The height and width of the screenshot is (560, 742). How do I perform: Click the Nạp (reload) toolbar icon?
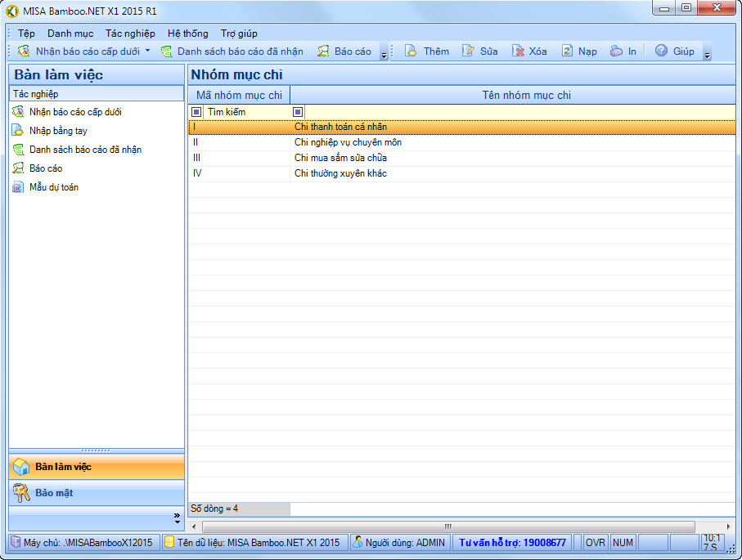[x=567, y=51]
